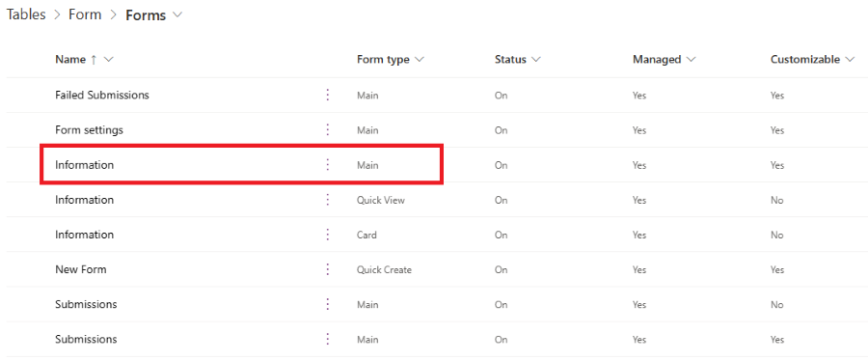The height and width of the screenshot is (361, 868).
Task: Open the Managed column dropdown
Action: pyautogui.click(x=691, y=60)
